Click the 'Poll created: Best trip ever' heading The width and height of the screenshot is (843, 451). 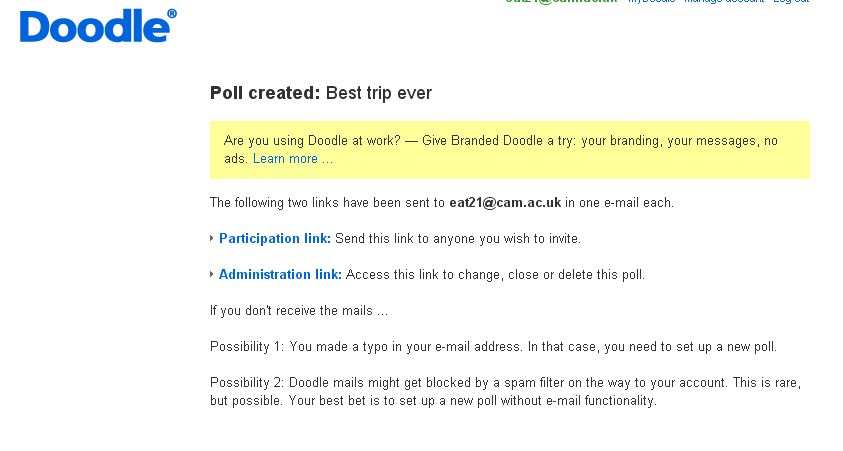click(x=320, y=93)
